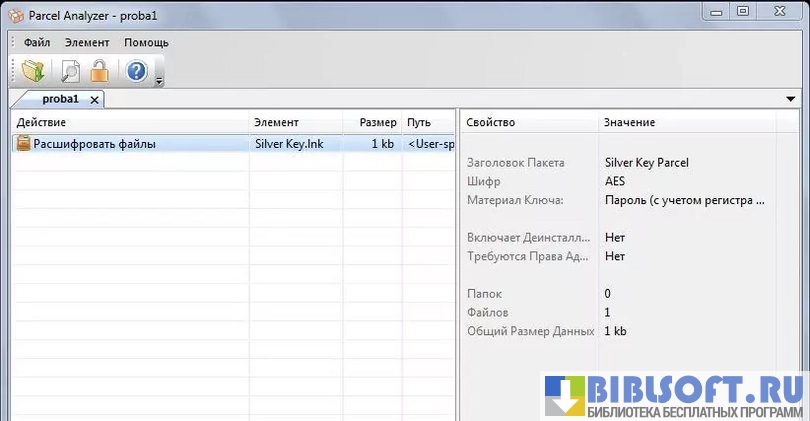This screenshot has width=810, height=421.
Task: Click the magnifier search toolbar icon
Action: (x=69, y=71)
